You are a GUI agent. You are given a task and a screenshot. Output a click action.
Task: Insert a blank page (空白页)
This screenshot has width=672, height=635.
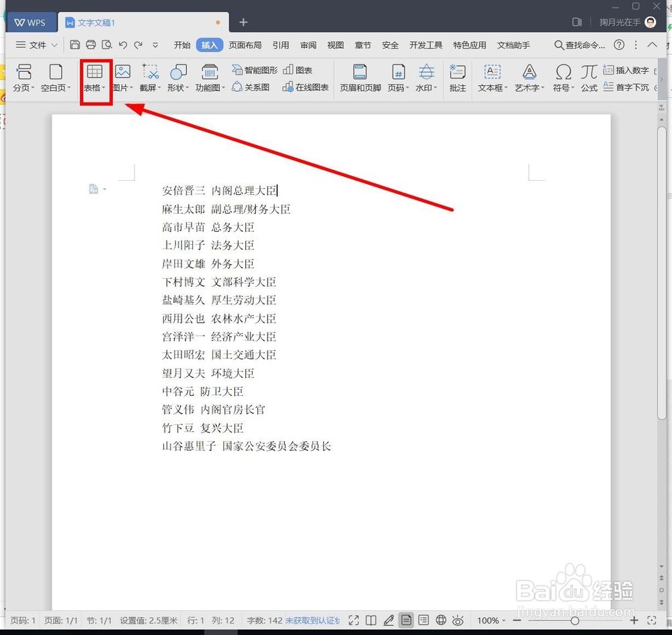56,77
